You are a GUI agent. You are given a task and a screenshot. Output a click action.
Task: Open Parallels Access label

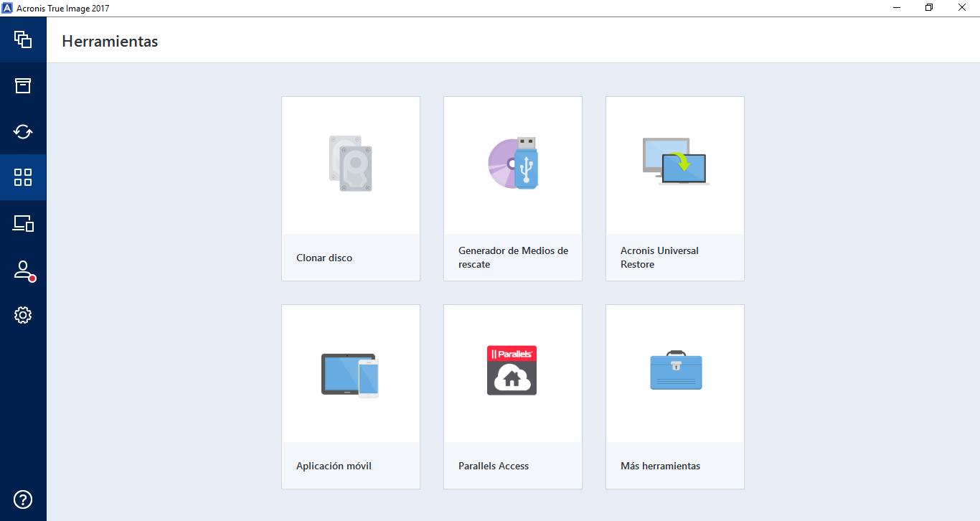[x=494, y=466]
